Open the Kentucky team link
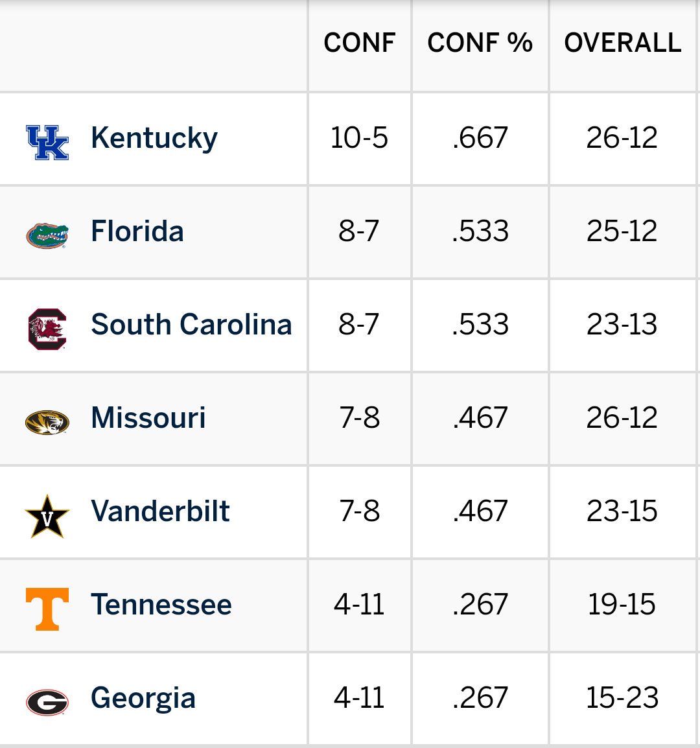The width and height of the screenshot is (700, 748). 154,138
